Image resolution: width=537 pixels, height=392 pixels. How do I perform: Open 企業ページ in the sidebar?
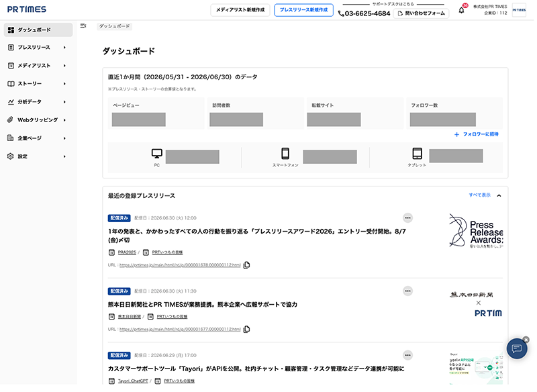pyautogui.click(x=38, y=138)
